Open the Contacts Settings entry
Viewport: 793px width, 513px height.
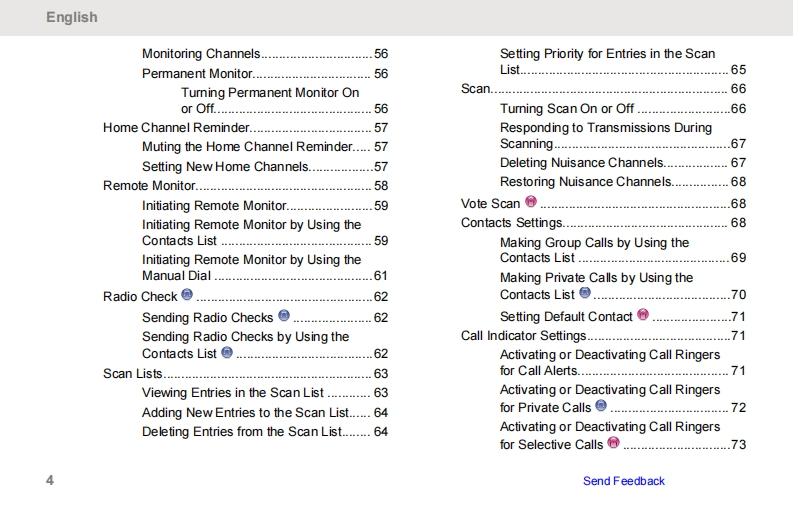[511, 223]
